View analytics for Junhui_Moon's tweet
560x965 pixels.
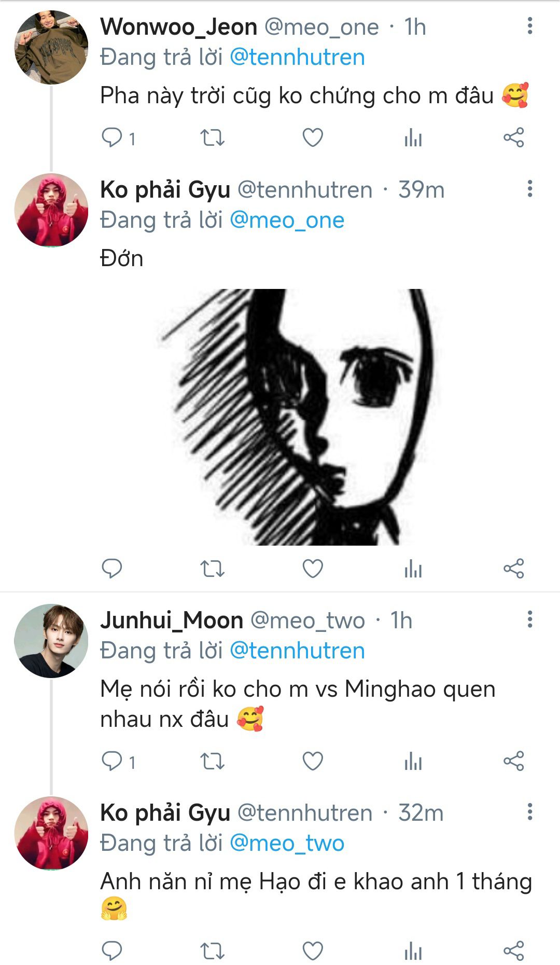pyautogui.click(x=413, y=762)
